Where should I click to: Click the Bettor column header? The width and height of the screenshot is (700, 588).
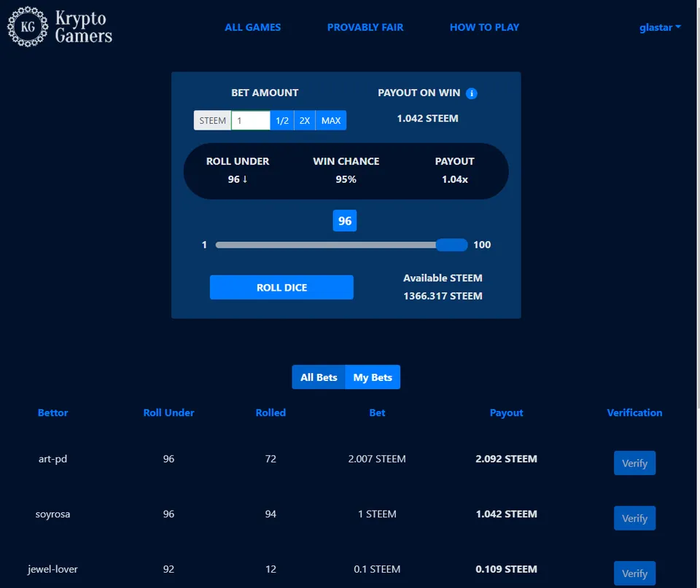tap(52, 412)
